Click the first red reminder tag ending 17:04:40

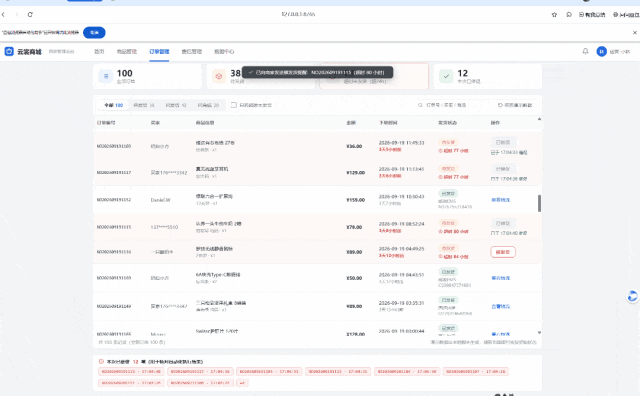pyautogui.click(x=131, y=372)
